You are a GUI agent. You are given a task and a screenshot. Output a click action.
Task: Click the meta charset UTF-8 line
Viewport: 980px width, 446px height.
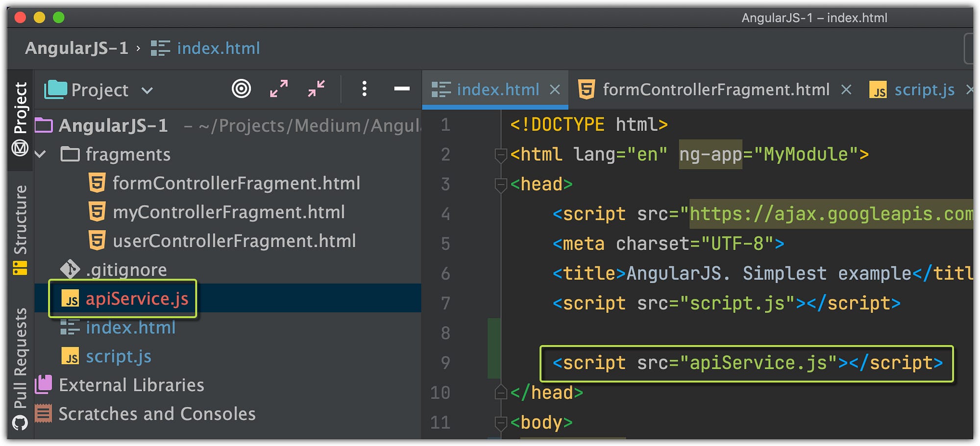click(x=668, y=244)
